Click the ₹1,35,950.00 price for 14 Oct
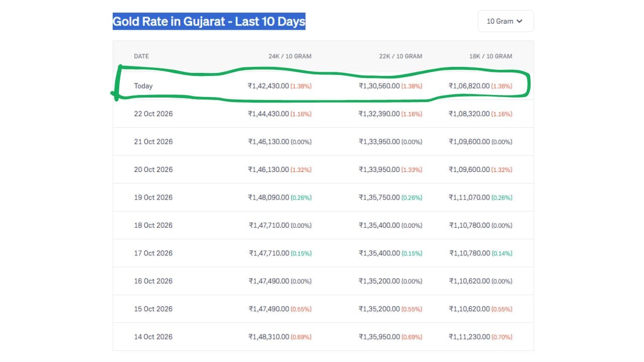Viewport: 644px width, 362px height. (379, 337)
